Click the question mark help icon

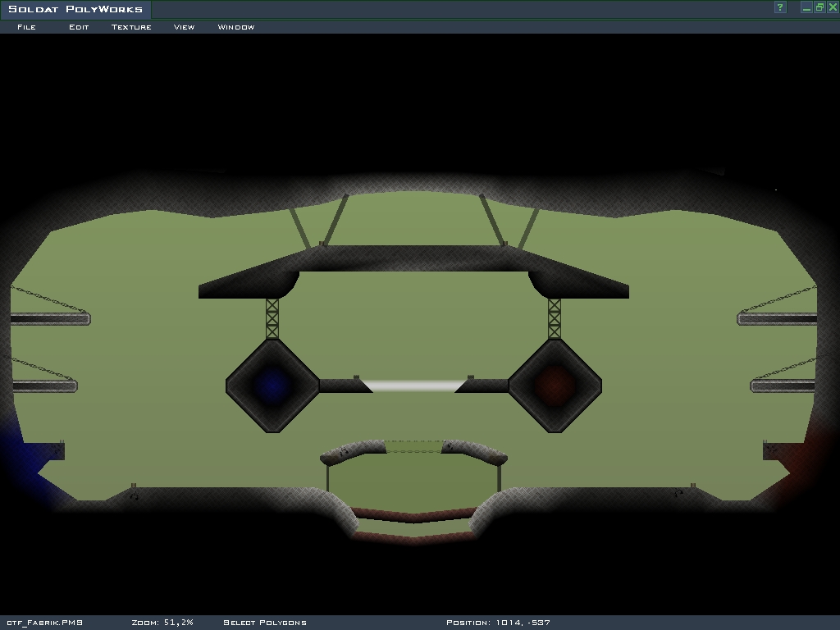click(x=780, y=7)
